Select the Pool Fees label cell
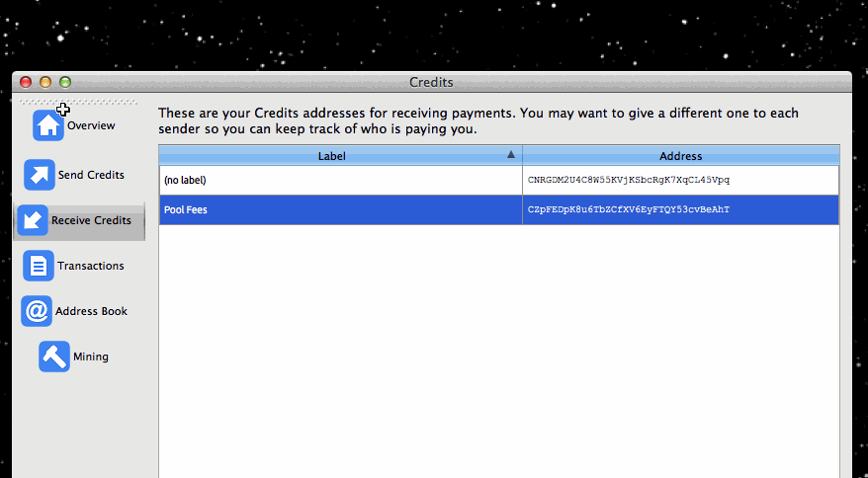Image resolution: width=868 pixels, height=478 pixels. coord(340,209)
